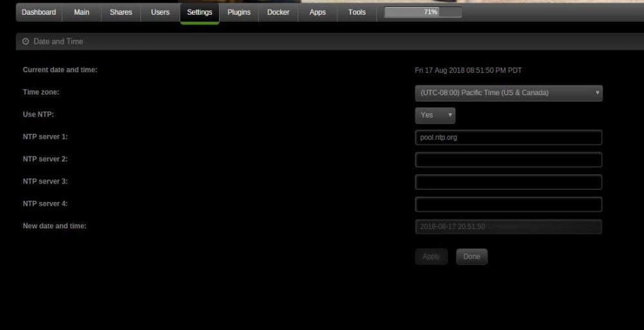The image size is (644, 330).
Task: Open the Plugins tab
Action: pos(239,12)
